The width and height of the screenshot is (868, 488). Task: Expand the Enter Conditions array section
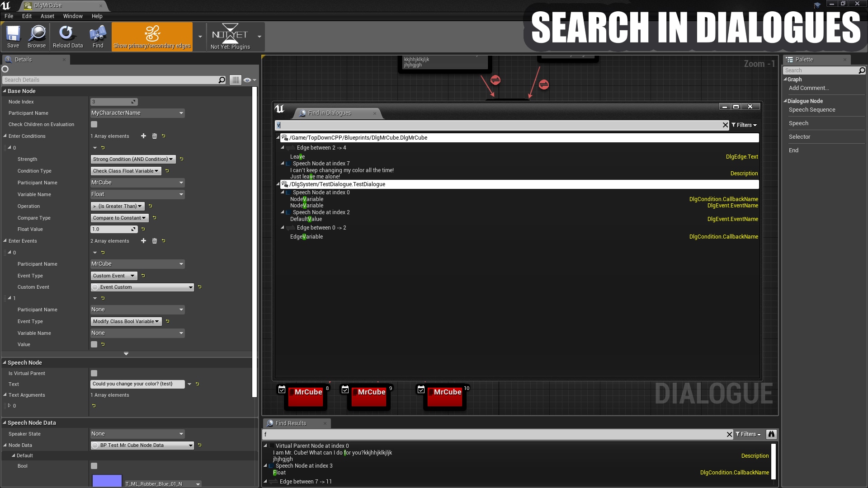pyautogui.click(x=5, y=136)
